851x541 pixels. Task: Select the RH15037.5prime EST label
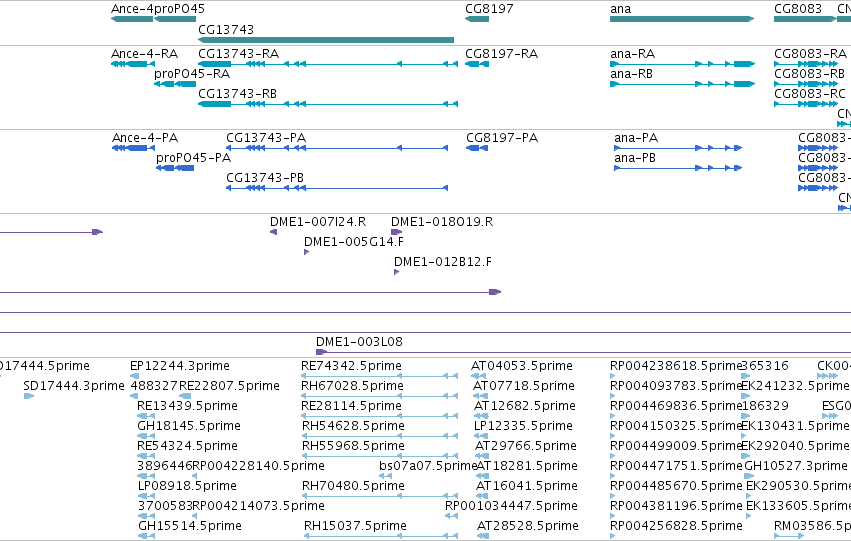[355, 526]
